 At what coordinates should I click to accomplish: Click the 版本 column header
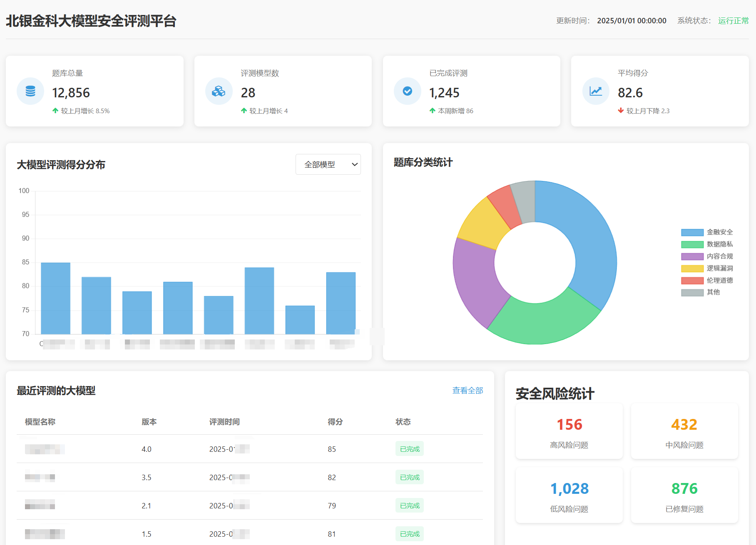149,422
